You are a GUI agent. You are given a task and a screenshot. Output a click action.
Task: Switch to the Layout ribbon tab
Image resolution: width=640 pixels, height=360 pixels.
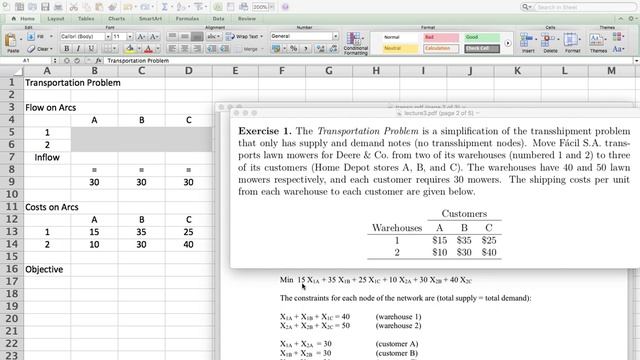(x=56, y=19)
